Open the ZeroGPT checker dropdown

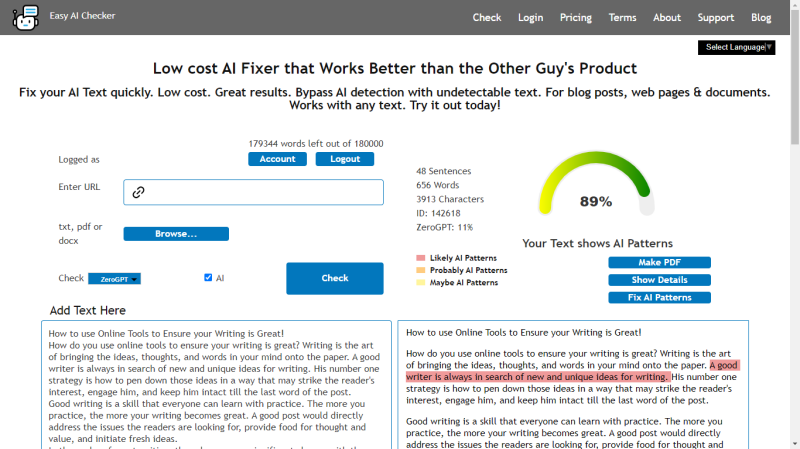coord(114,279)
